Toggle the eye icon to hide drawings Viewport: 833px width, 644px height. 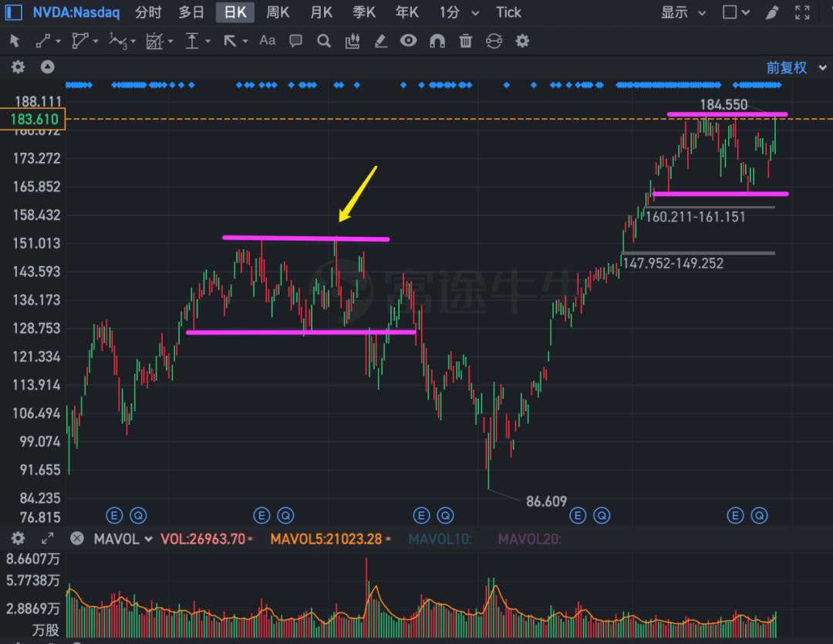point(408,40)
